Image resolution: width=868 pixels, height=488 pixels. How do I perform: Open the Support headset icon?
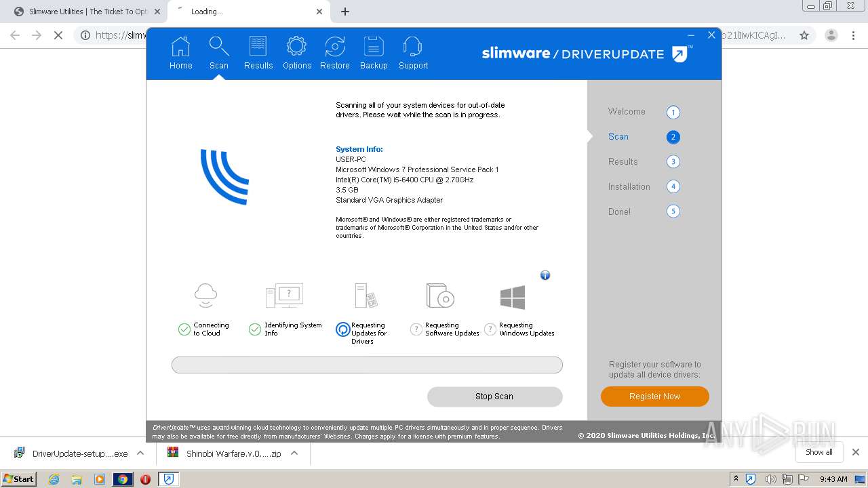pyautogui.click(x=413, y=53)
